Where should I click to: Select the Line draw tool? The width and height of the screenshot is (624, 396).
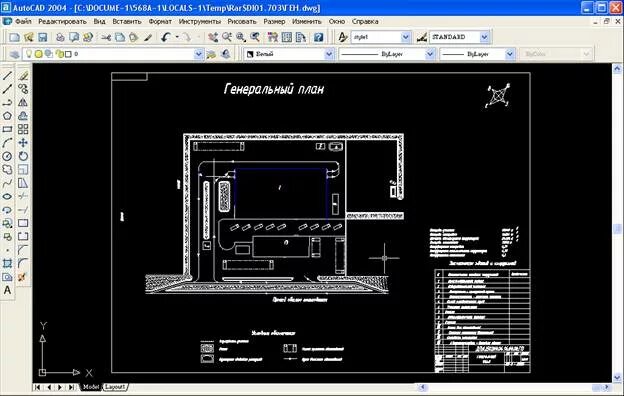coord(7,76)
